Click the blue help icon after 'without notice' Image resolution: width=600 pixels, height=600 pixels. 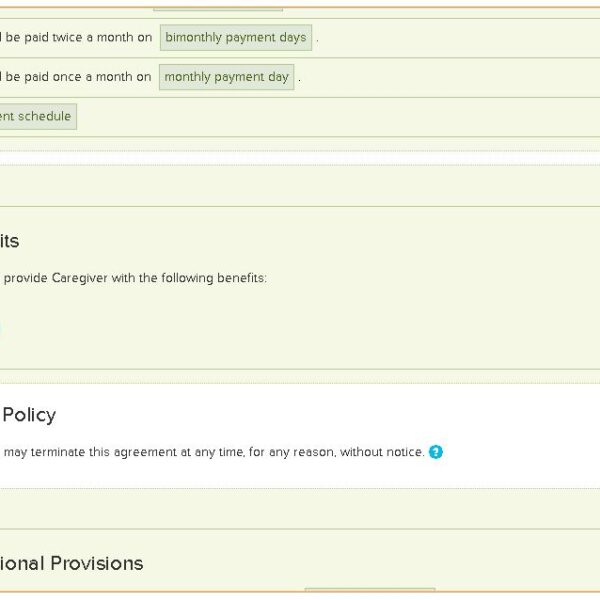pos(436,452)
